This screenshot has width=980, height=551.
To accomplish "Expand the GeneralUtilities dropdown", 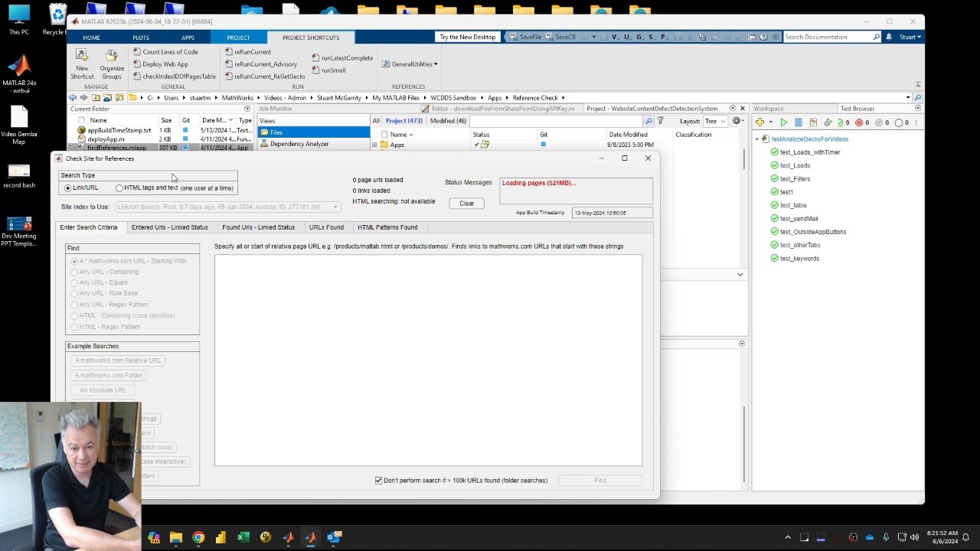I will coord(410,64).
